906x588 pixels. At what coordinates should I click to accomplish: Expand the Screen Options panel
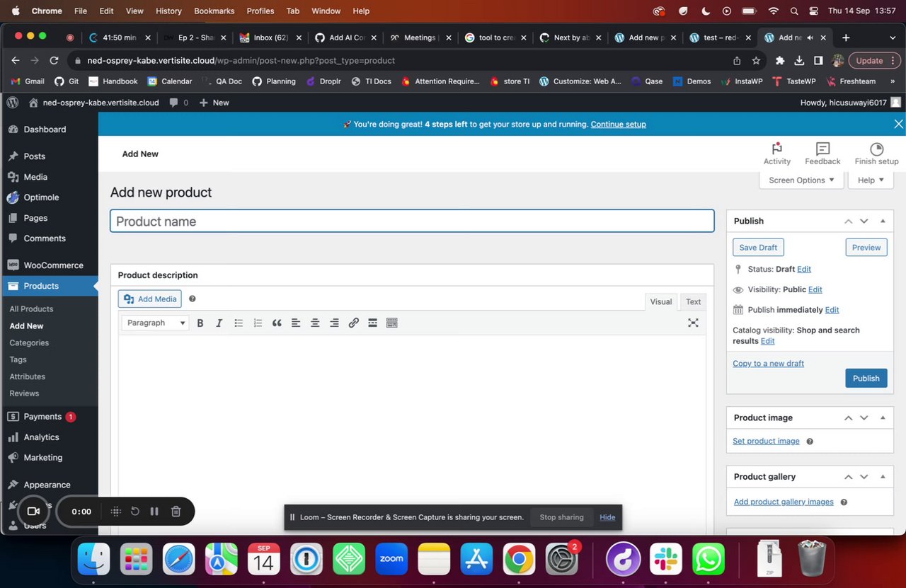click(x=801, y=180)
